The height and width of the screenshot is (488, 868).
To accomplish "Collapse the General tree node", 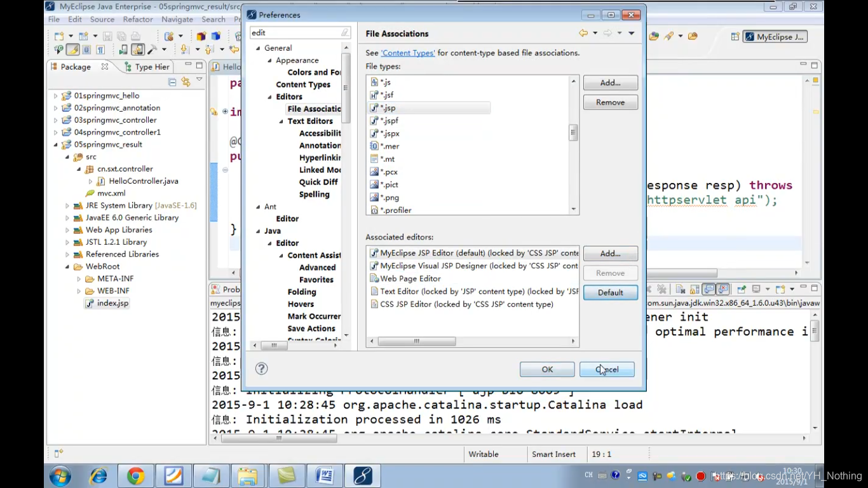I will point(258,48).
